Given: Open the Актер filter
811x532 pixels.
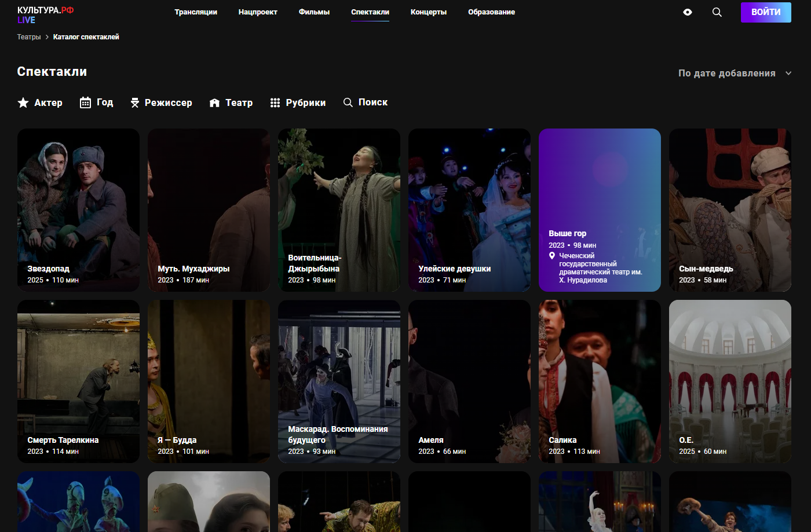Looking at the screenshot, I should coord(40,102).
